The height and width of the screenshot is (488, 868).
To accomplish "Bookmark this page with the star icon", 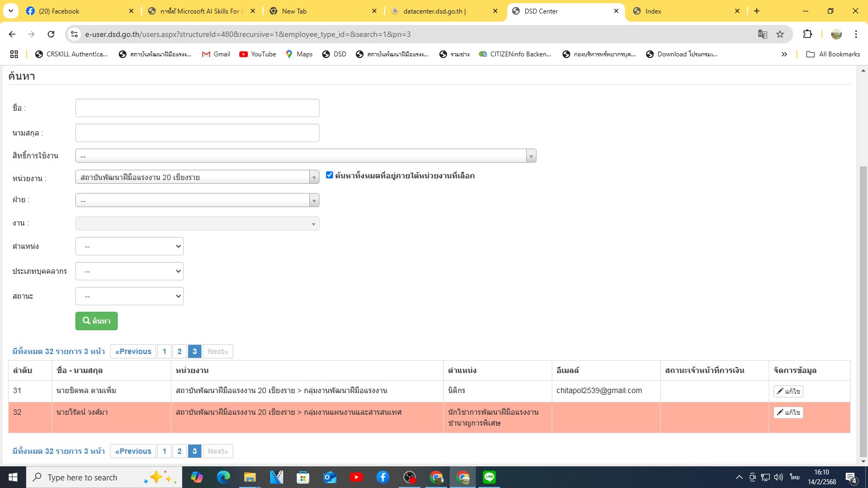I will click(780, 34).
